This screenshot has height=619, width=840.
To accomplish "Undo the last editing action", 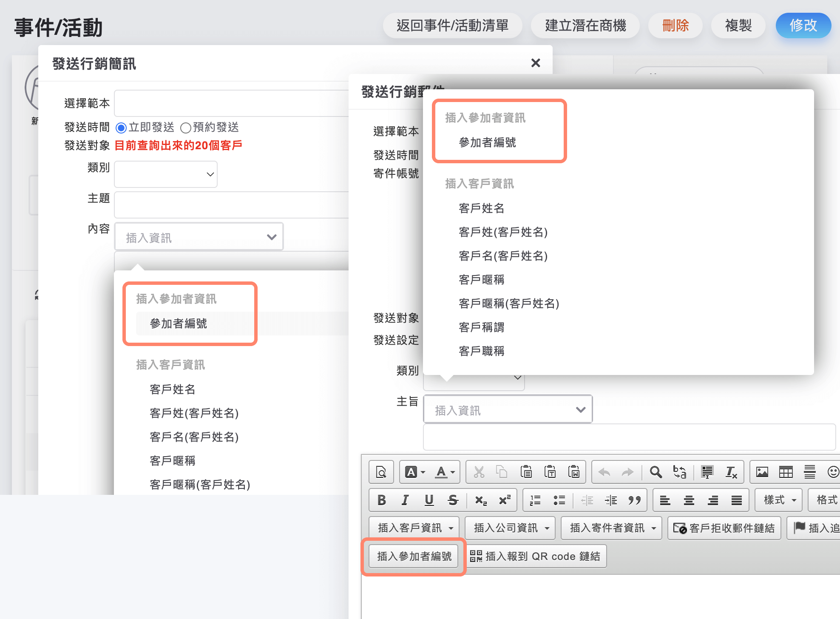I will coord(604,472).
